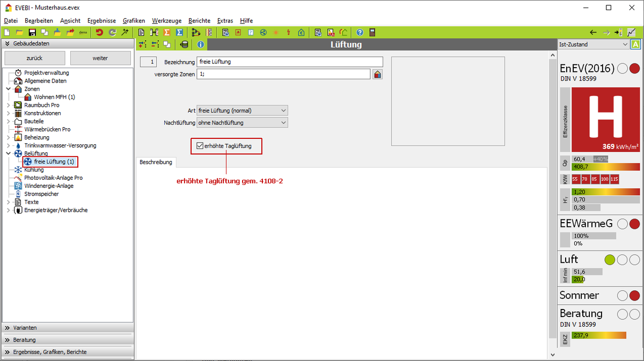Click the orange sigma calculation icon
The image size is (644, 361).
(167, 32)
